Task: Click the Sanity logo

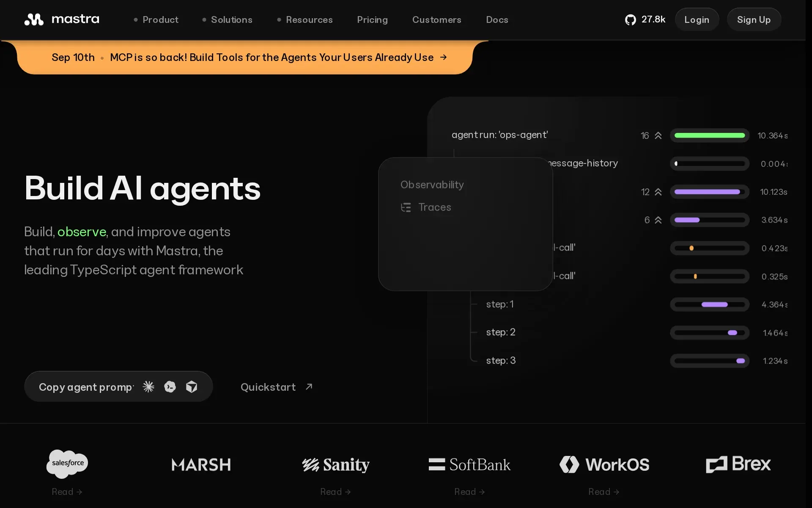Action: tap(336, 464)
